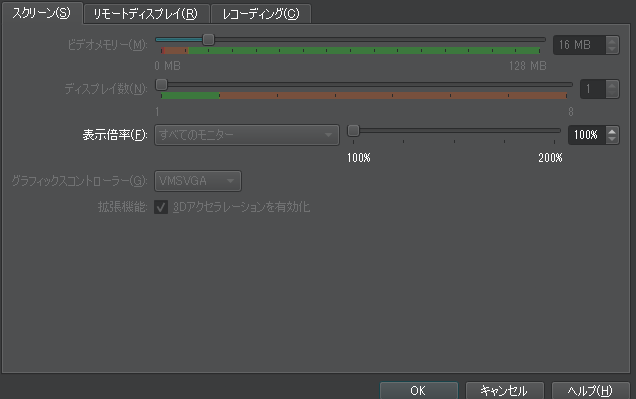The image size is (636, 399).
Task: Click the 表示倍率(F) label
Action: [x=115, y=135]
